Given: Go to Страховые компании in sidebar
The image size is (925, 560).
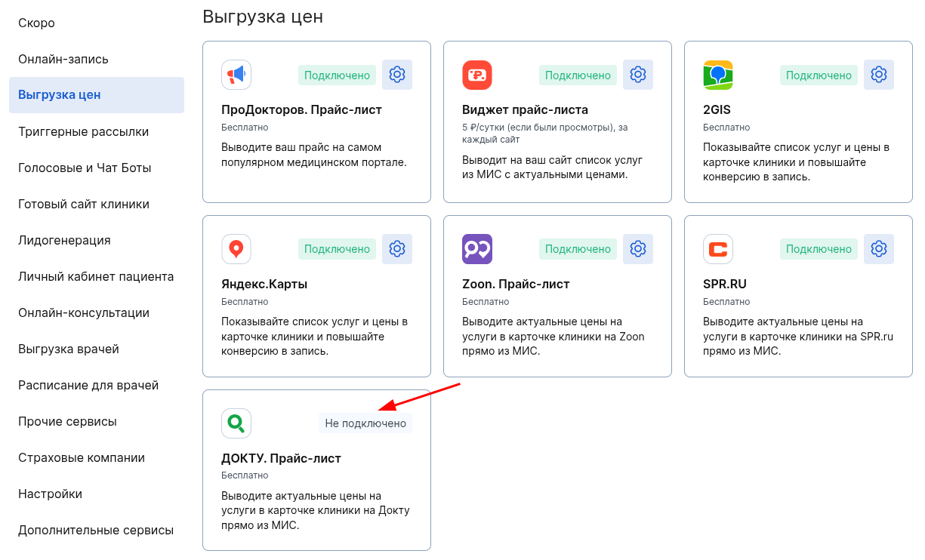Looking at the screenshot, I should pyautogui.click(x=97, y=457).
